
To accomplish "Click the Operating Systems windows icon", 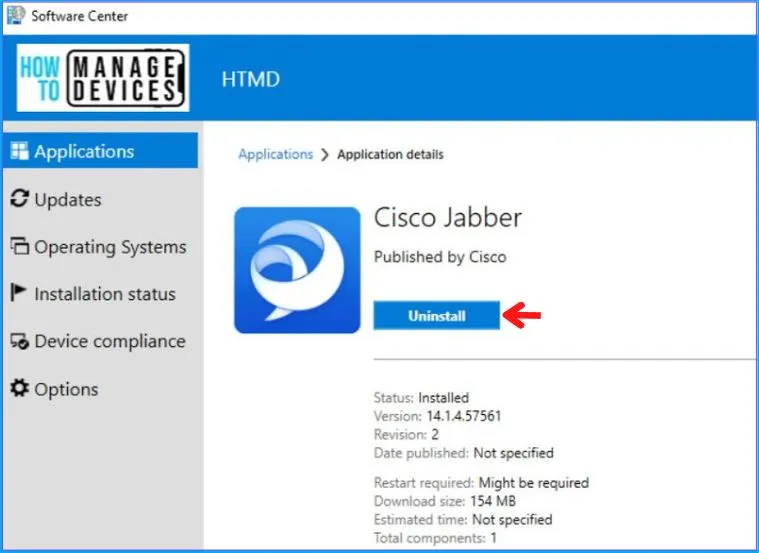I will coord(20,246).
